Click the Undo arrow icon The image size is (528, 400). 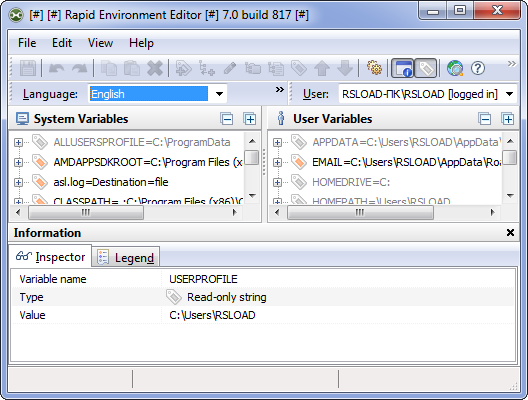[x=56, y=68]
